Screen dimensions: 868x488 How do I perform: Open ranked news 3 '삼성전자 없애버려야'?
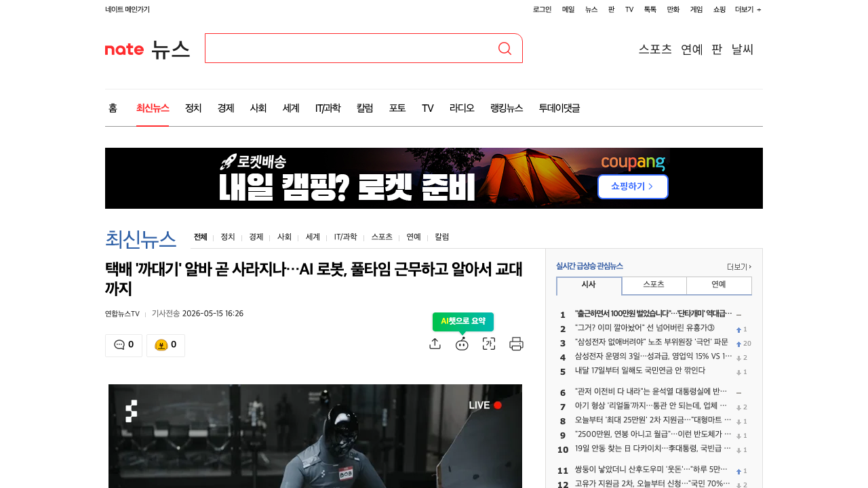(652, 342)
